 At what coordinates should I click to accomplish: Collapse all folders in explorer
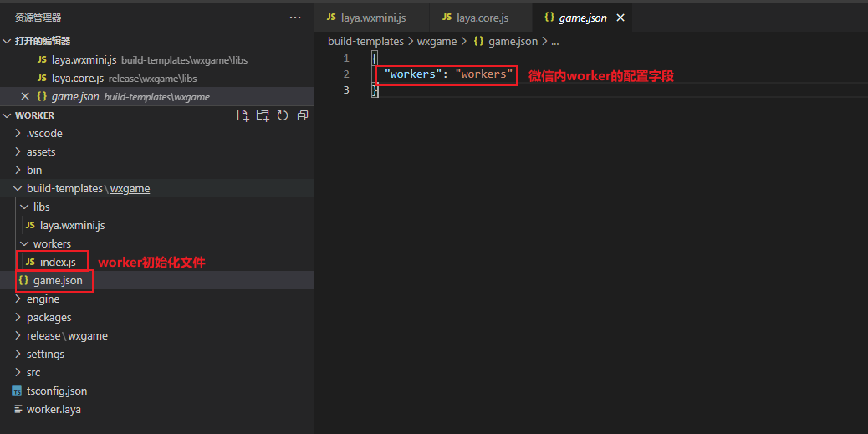point(303,115)
